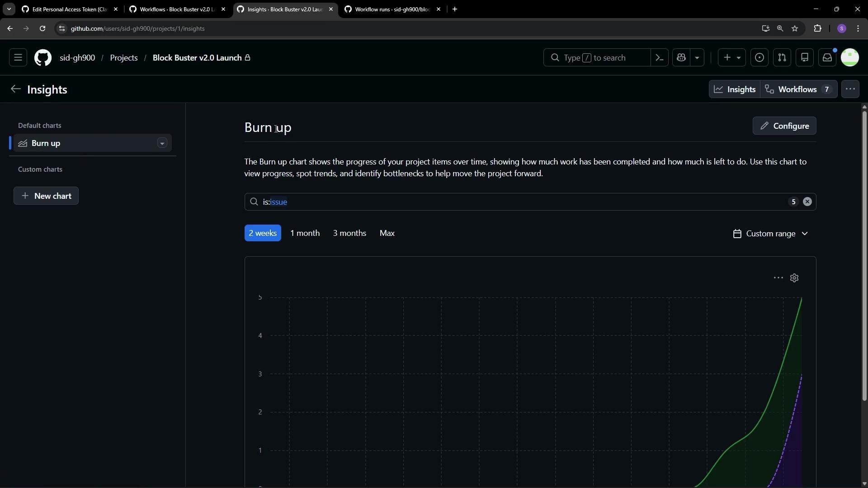This screenshot has height=488, width=868.
Task: Click the address bar URL
Action: pyautogui.click(x=137, y=28)
